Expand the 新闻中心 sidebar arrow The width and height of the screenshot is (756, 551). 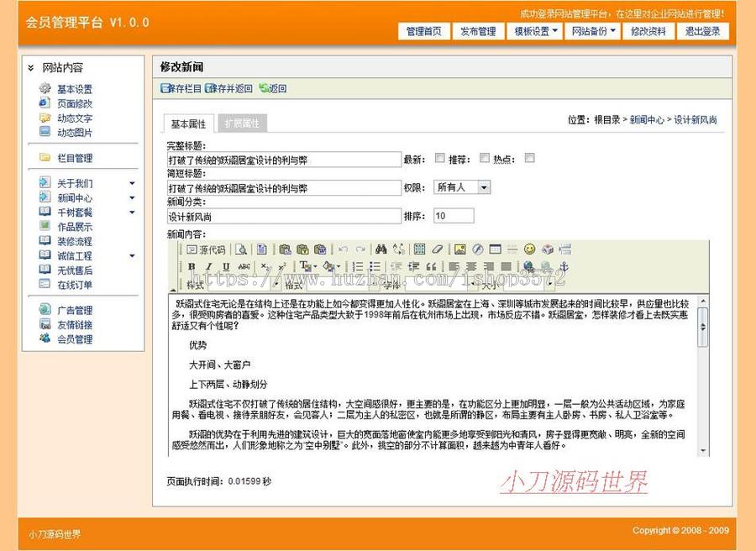[132, 197]
